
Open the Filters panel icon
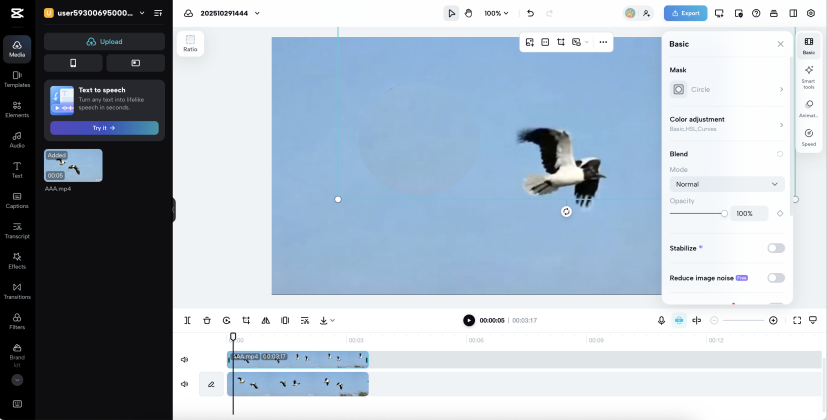click(17, 321)
